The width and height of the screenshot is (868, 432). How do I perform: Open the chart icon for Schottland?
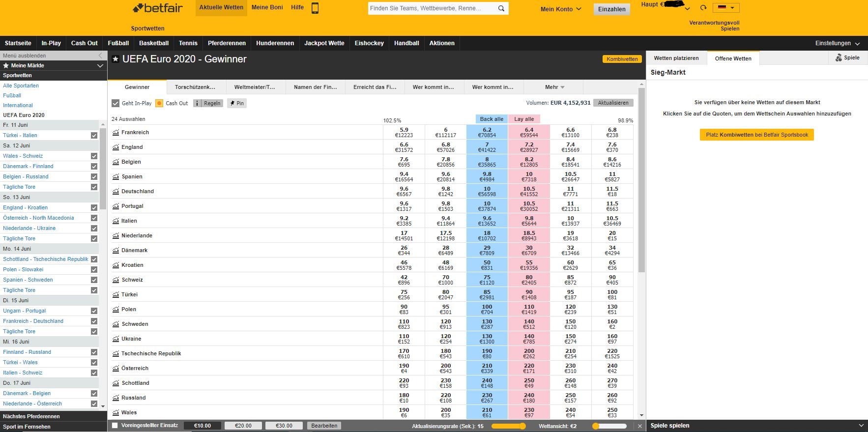(x=116, y=383)
